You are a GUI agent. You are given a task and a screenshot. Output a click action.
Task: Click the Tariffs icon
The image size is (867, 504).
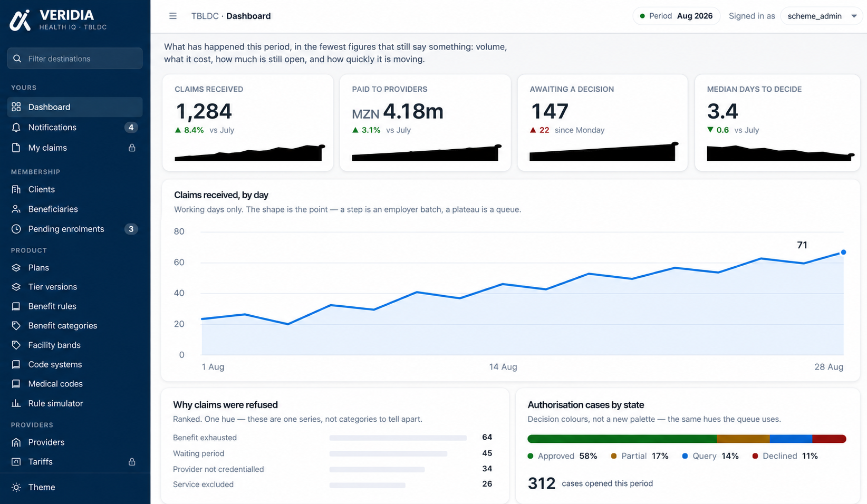point(16,462)
